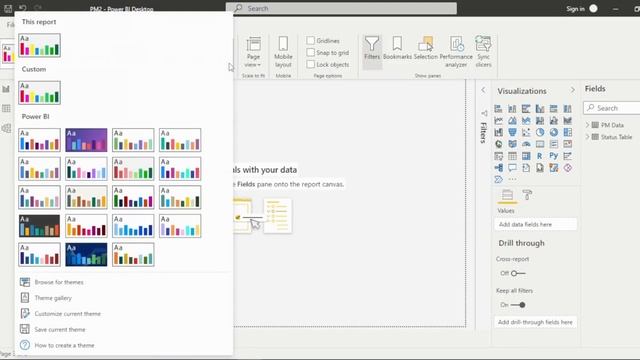Click the get more visuals ellipsis
Screen dimensions: 640x360
coord(512,179)
